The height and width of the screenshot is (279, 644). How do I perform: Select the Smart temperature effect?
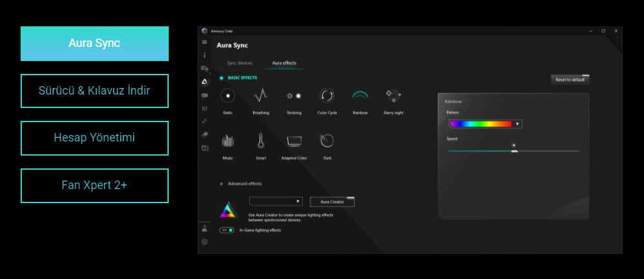coord(260,141)
